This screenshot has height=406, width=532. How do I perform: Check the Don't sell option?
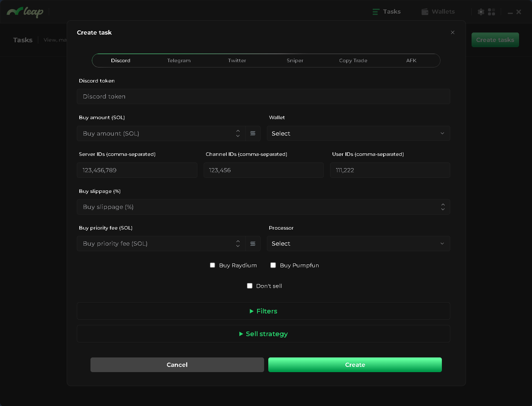(250, 286)
